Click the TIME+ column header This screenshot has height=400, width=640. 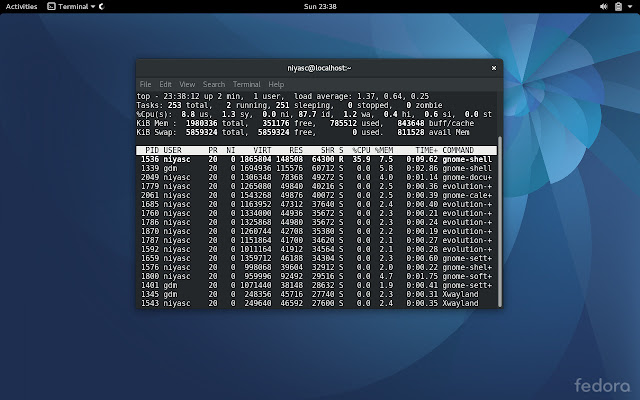427,150
